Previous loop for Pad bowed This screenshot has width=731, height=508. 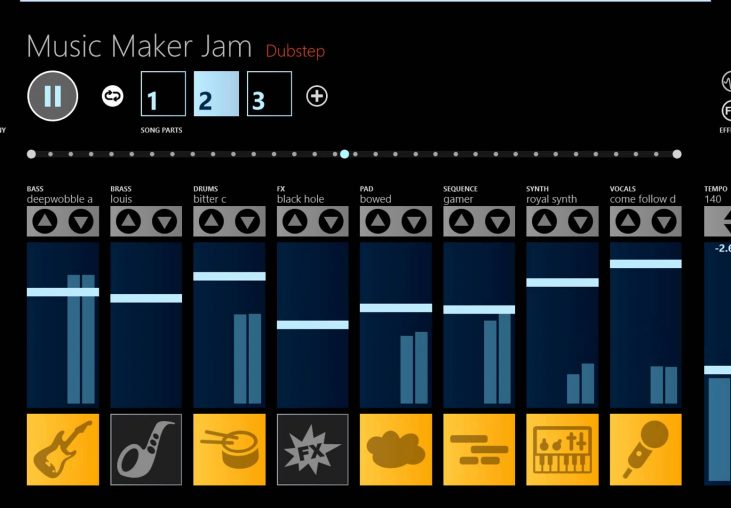(378, 221)
